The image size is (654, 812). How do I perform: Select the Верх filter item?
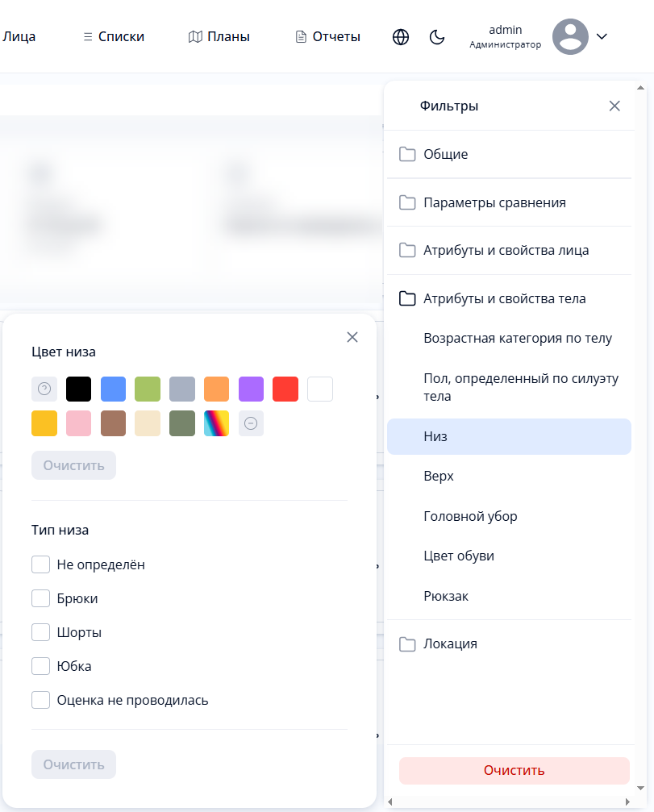click(x=439, y=476)
